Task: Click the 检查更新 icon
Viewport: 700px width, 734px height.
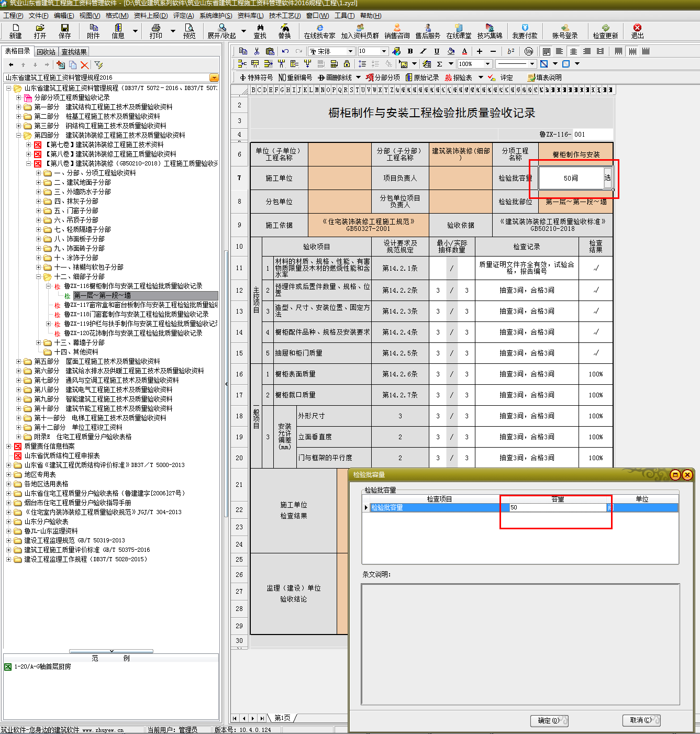Action: tap(605, 31)
